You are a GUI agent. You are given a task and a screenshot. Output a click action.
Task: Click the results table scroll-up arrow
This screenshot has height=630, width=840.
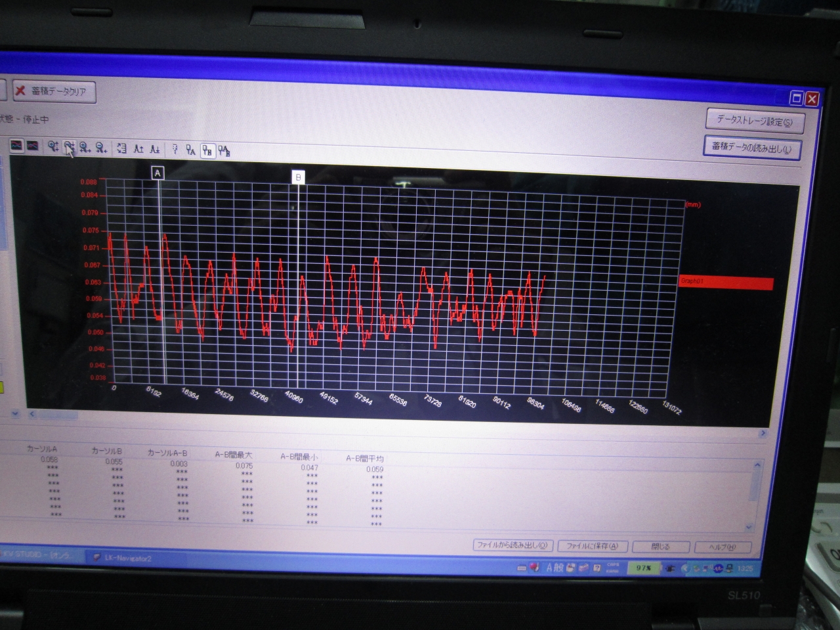pyautogui.click(x=757, y=465)
